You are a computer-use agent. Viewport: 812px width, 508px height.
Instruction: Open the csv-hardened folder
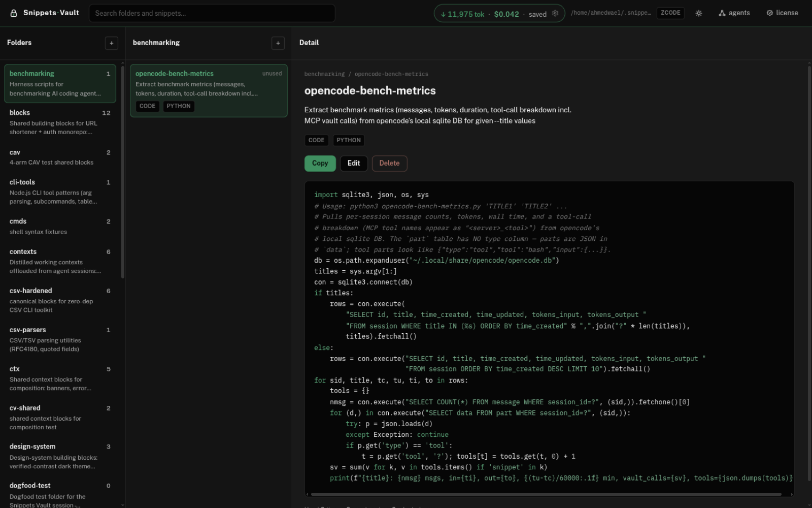coord(60,300)
